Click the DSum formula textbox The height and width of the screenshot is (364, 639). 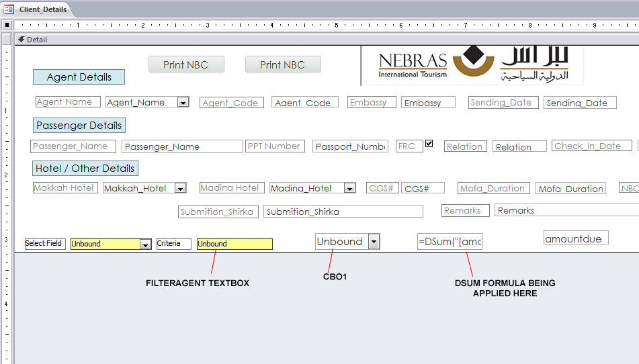tap(450, 242)
